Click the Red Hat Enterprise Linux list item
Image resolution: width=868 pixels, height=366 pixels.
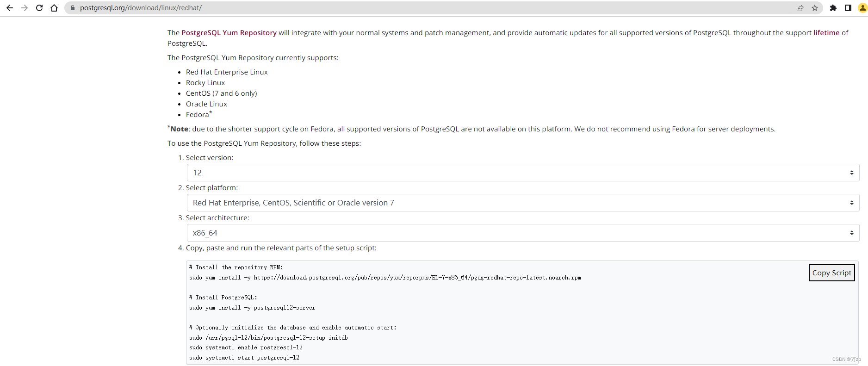(x=227, y=72)
